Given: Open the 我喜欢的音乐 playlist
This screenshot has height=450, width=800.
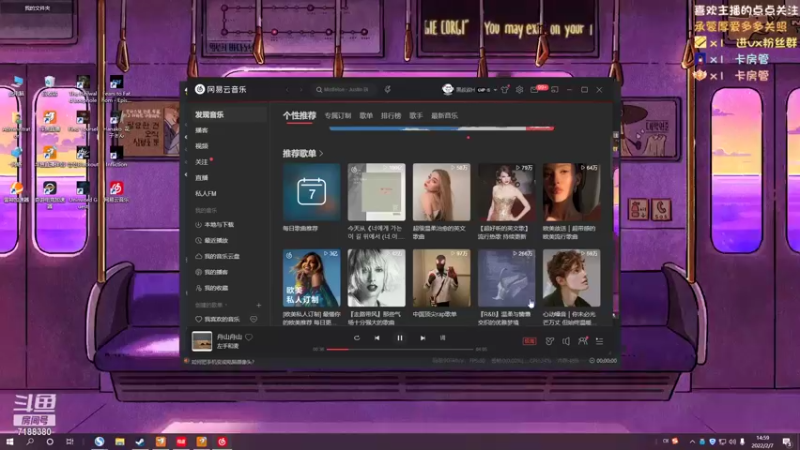Looking at the screenshot, I should [x=218, y=319].
